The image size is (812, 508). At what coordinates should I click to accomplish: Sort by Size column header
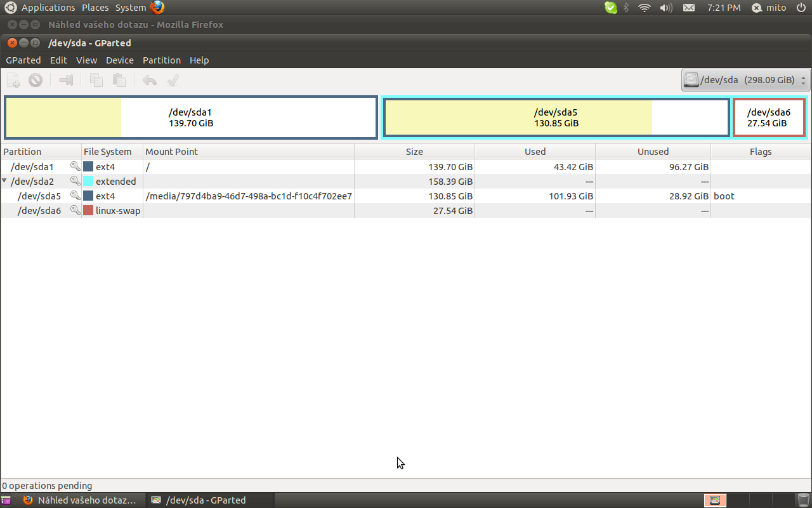click(414, 152)
